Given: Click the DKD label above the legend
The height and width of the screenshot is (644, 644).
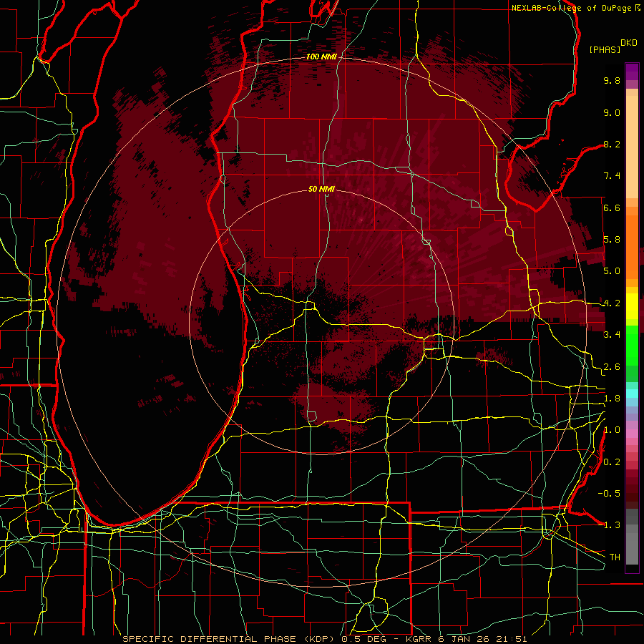Looking at the screenshot, I should click(x=628, y=43).
